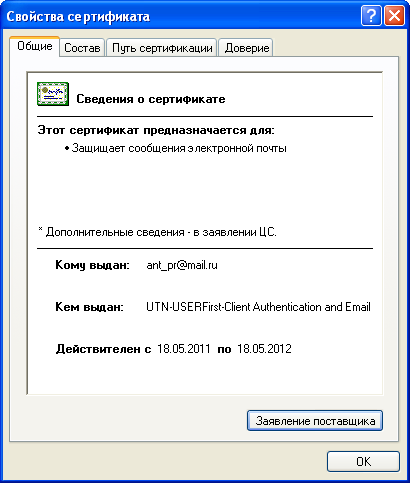410x483 pixels.
Task: Click the Этот сертификат предназначается для heading
Action: (156, 130)
